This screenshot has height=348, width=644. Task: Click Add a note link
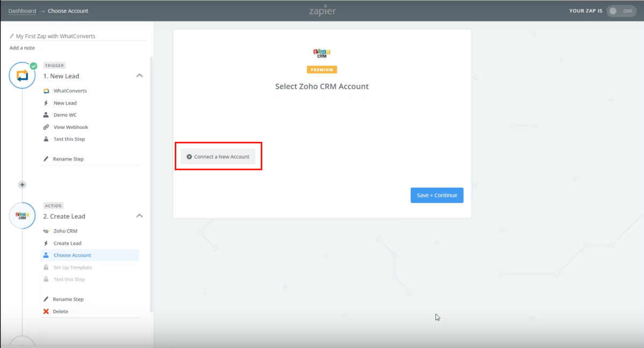[22, 48]
